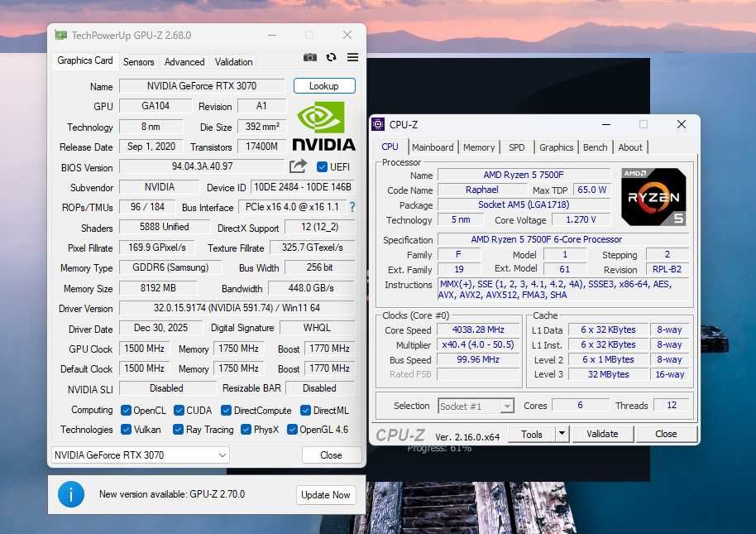Toggle the CUDA checkbox
The height and width of the screenshot is (534, 756).
[179, 410]
